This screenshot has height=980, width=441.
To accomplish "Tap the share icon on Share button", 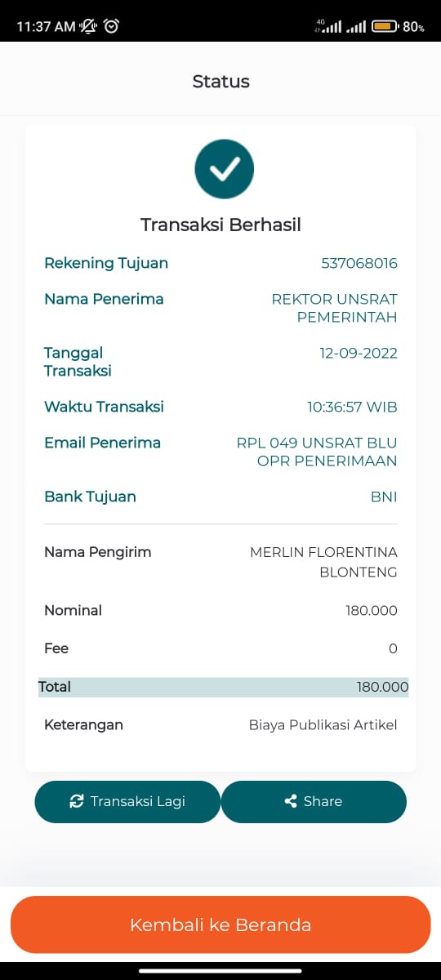I will (291, 801).
